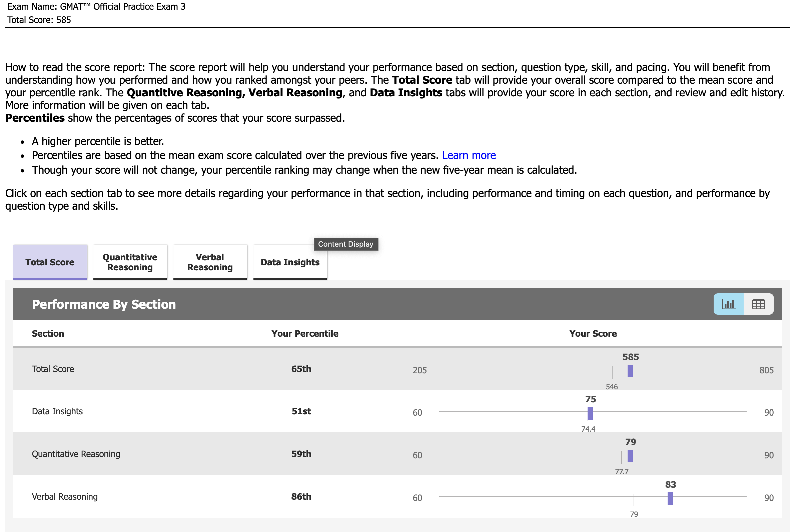
Task: Click the Section column header
Action: (48, 334)
